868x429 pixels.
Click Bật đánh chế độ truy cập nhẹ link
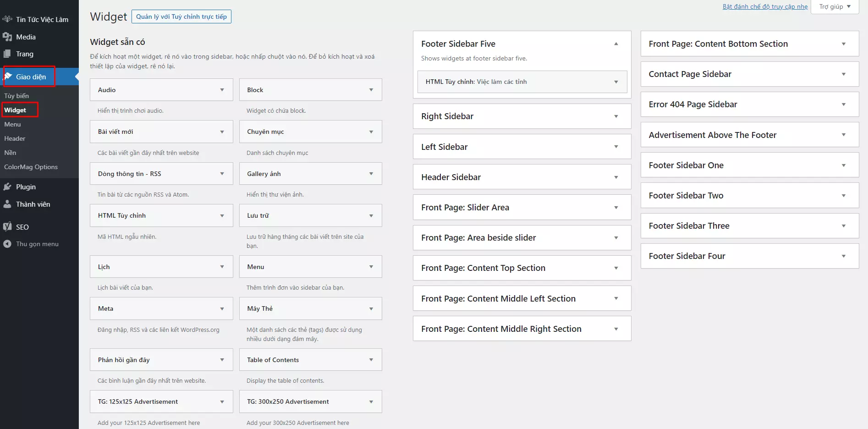click(x=765, y=6)
